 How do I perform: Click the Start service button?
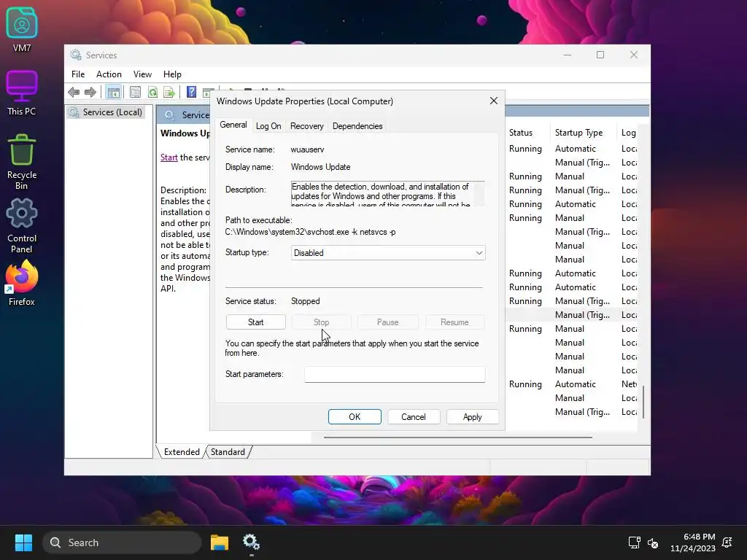[256, 322]
